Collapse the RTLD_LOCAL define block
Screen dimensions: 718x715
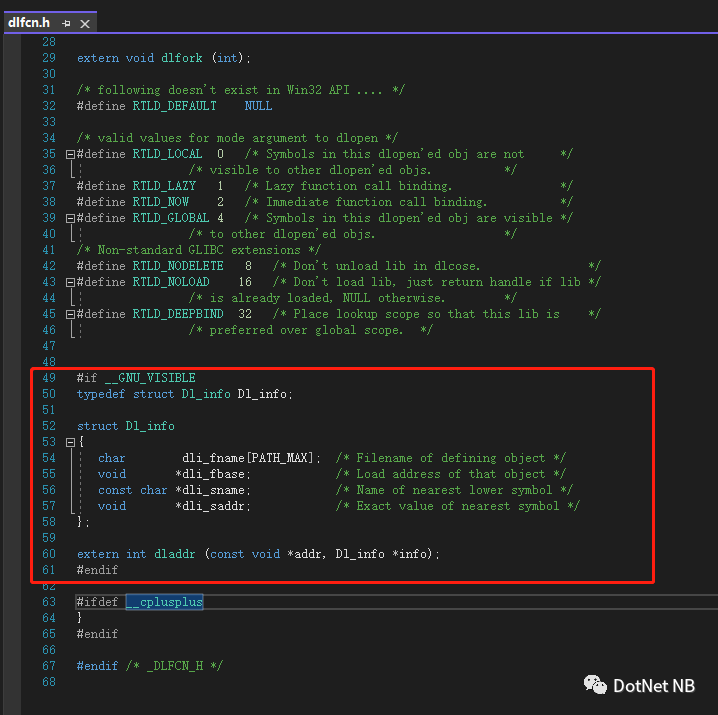[x=70, y=154]
